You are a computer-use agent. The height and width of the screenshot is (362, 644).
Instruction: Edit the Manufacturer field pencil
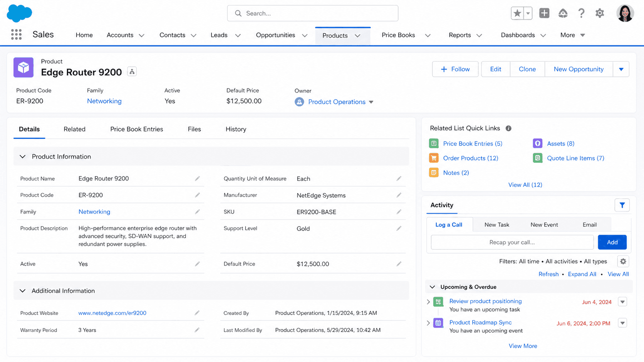click(x=399, y=195)
